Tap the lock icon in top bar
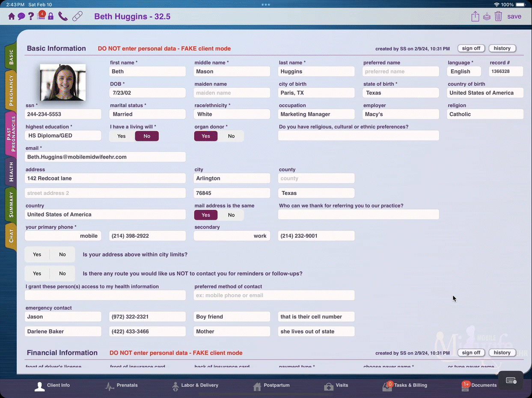 pos(51,17)
